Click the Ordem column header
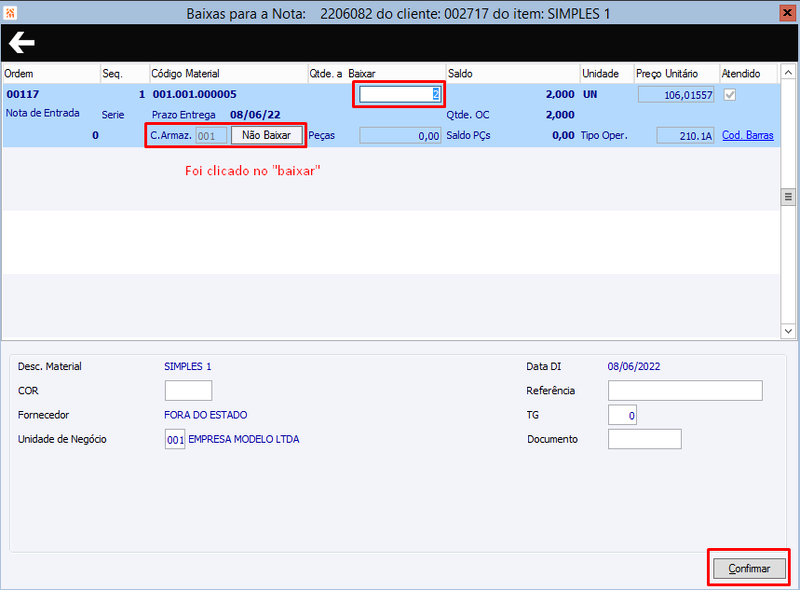The image size is (800, 590). 51,73
